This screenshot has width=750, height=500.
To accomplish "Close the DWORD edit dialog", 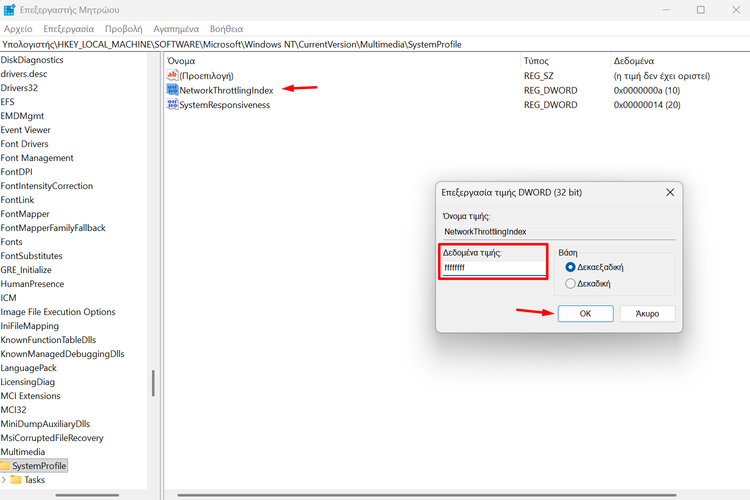I will point(670,192).
